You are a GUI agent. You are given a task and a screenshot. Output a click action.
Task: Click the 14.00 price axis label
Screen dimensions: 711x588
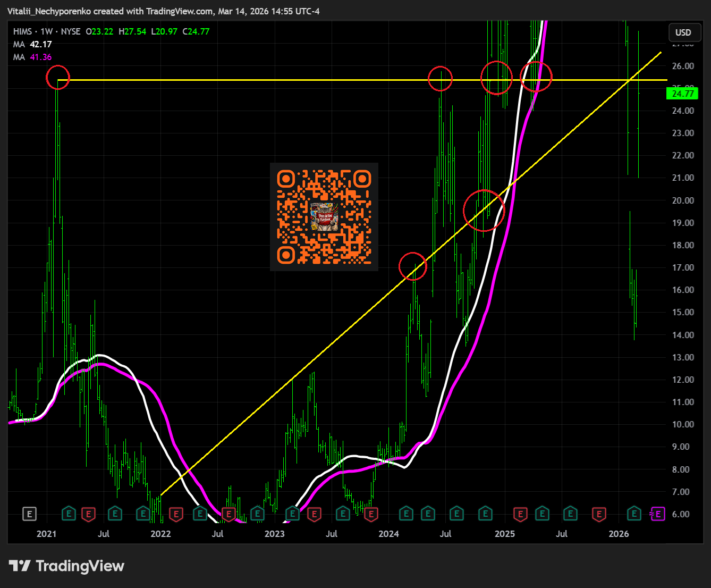click(x=683, y=335)
